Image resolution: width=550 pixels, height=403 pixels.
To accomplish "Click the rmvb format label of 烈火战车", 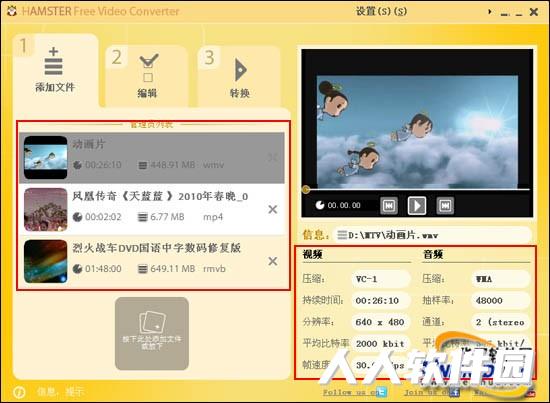I will click(214, 269).
